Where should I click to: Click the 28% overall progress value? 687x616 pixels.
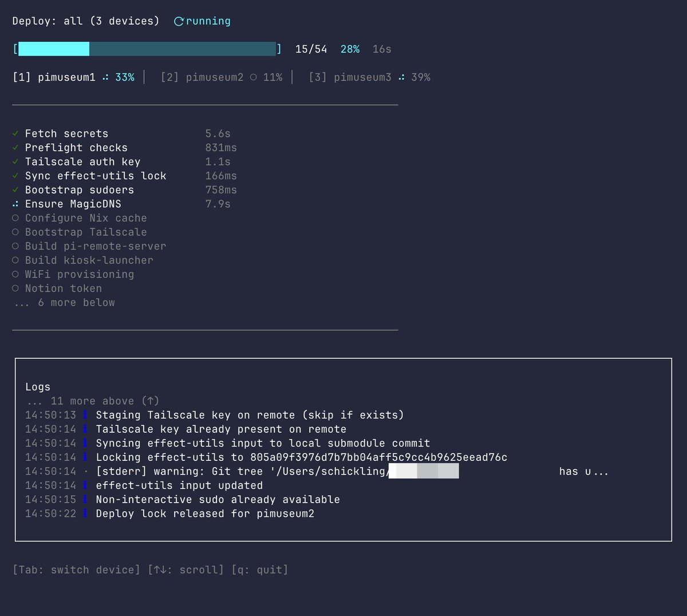pos(350,49)
